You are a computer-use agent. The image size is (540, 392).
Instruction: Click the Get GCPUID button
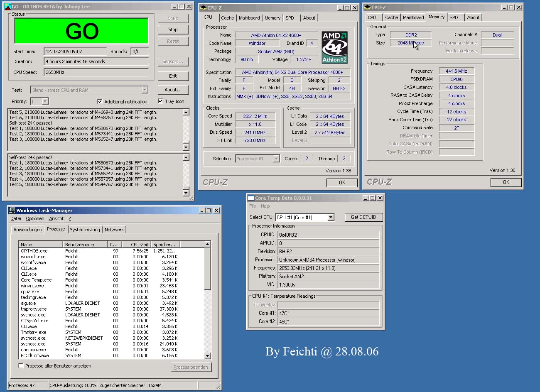(x=363, y=217)
